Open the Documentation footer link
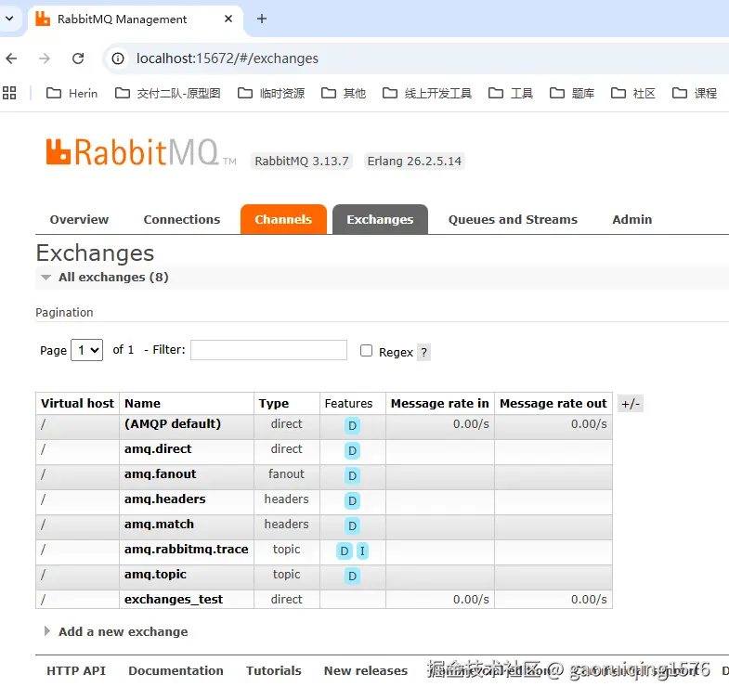This screenshot has width=729, height=700. pyautogui.click(x=176, y=670)
